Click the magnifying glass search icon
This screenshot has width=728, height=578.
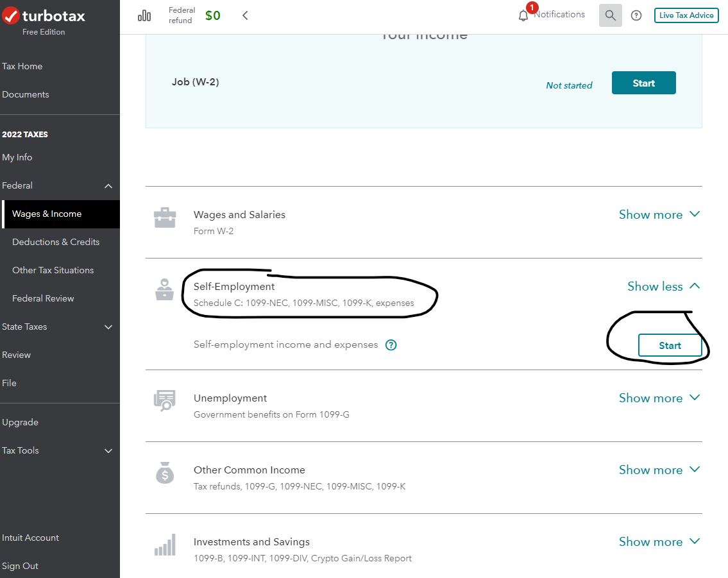point(610,15)
